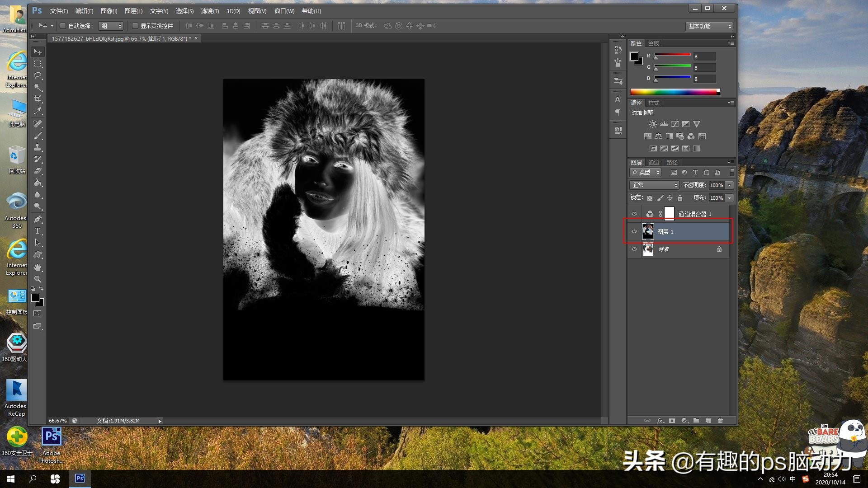Hide the 图层 1 layer

coord(634,231)
